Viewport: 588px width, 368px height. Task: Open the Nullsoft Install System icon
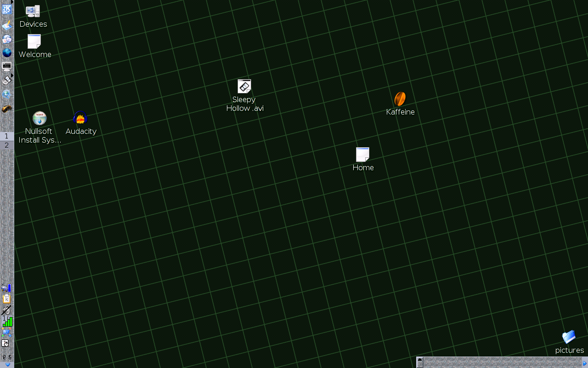point(40,119)
